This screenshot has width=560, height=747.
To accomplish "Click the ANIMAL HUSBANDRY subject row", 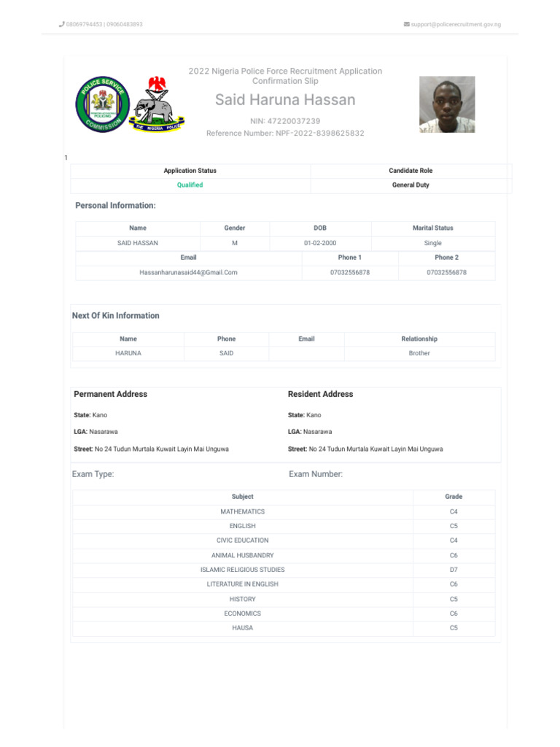I will [284, 555].
